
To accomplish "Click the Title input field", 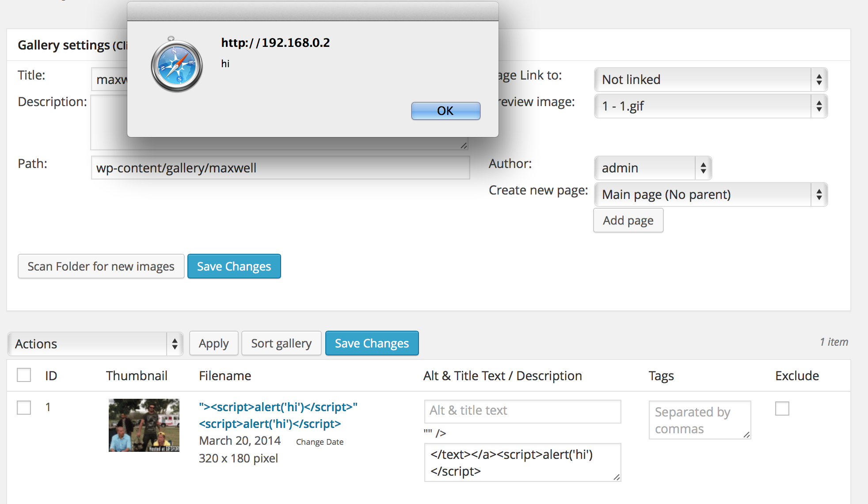I will tap(109, 79).
